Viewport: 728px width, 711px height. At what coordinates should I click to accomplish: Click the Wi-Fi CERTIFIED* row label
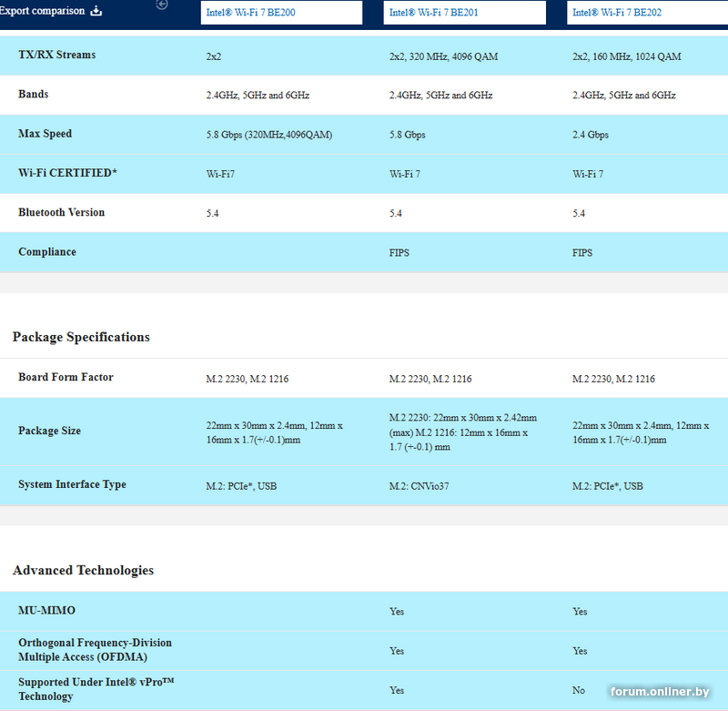pyautogui.click(x=67, y=173)
